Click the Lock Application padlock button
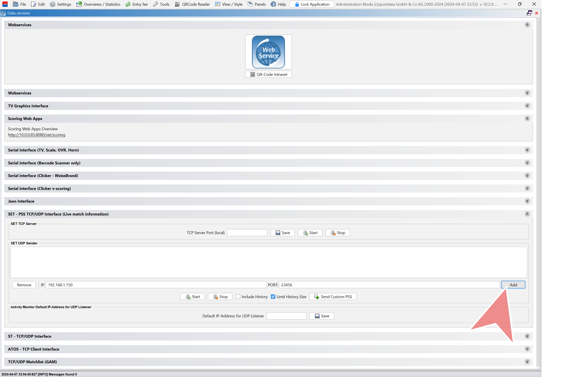This screenshot has width=588, height=377. click(x=311, y=4)
